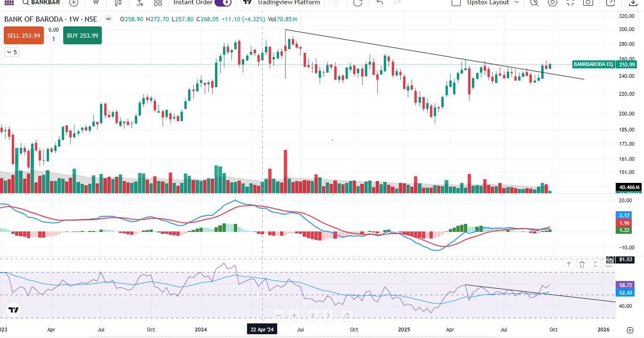Open the chart type candlestick selector
The width and height of the screenshot is (644, 338).
point(118,2)
